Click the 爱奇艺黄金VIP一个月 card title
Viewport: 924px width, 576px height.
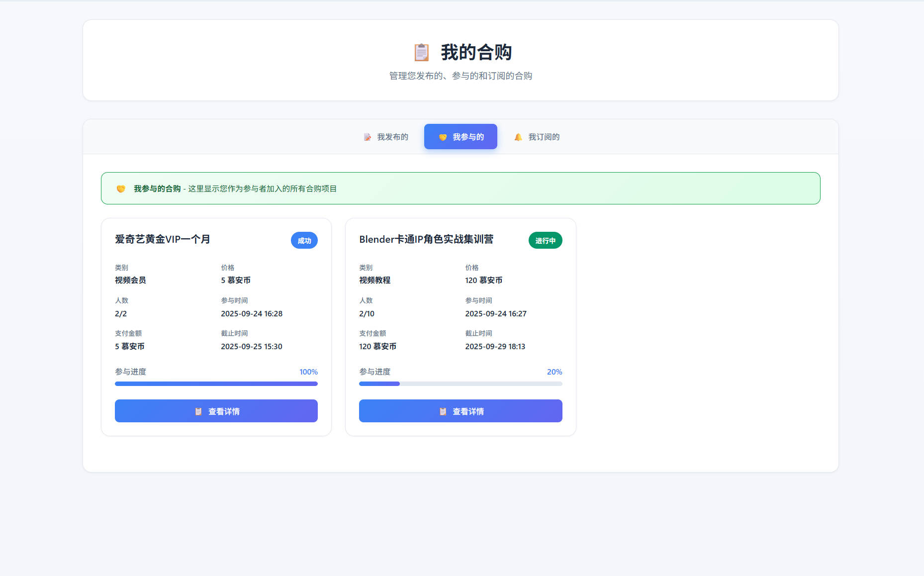[163, 239]
